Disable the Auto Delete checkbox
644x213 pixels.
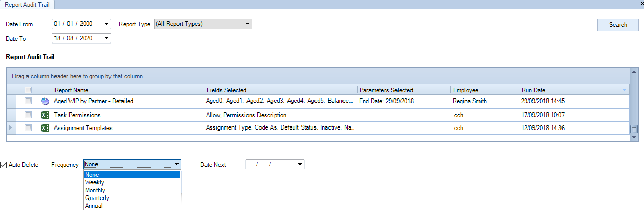click(4, 165)
